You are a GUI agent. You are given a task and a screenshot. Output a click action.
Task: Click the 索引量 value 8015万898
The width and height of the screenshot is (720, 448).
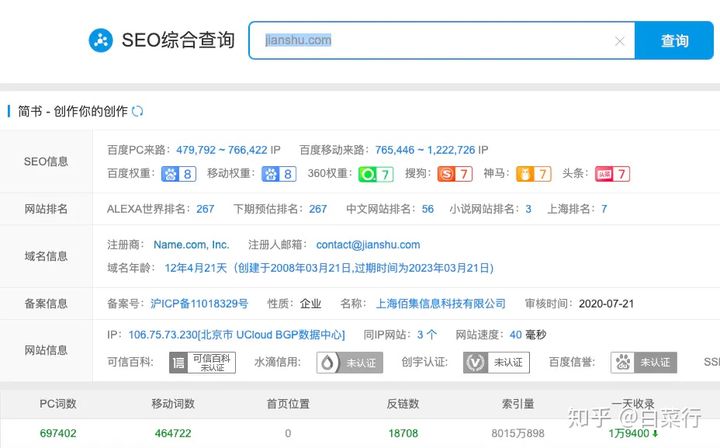pyautogui.click(x=518, y=433)
